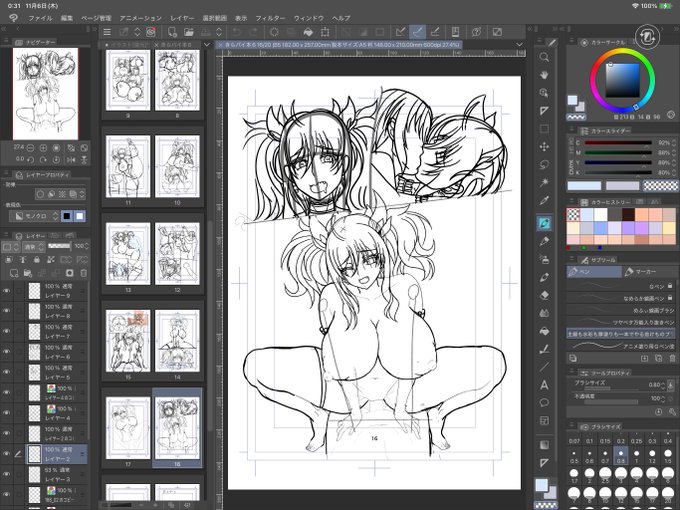680x510 pixels.
Task: Open the open-file dropdown arrows in command bar
Action: pos(219,32)
